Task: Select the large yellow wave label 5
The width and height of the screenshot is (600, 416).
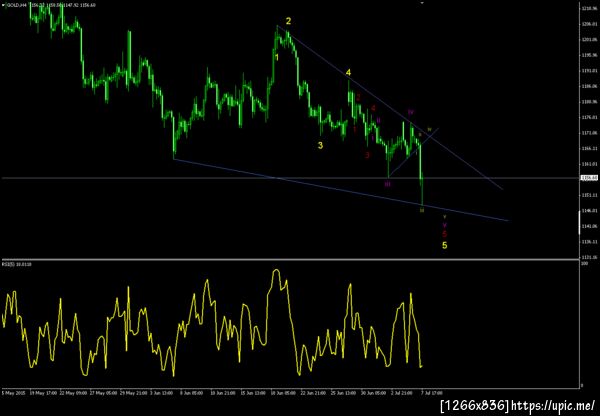Action: tap(445, 245)
